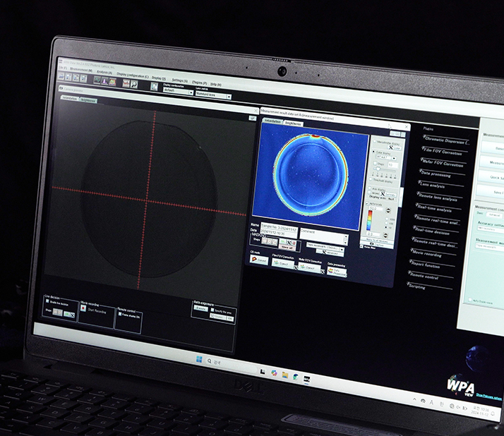
Task: Click the red-marked toolbar icon beside the magnifier
Action: [x=126, y=83]
